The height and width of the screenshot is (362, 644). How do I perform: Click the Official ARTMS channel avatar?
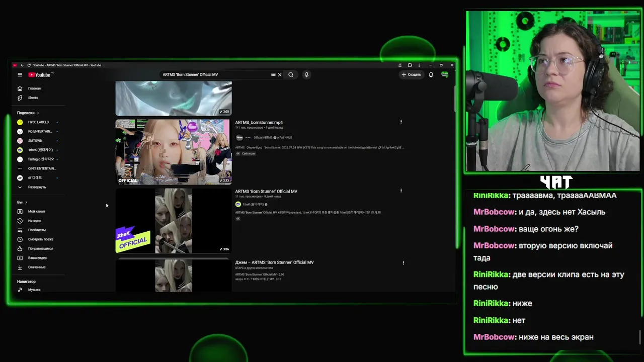(240, 138)
